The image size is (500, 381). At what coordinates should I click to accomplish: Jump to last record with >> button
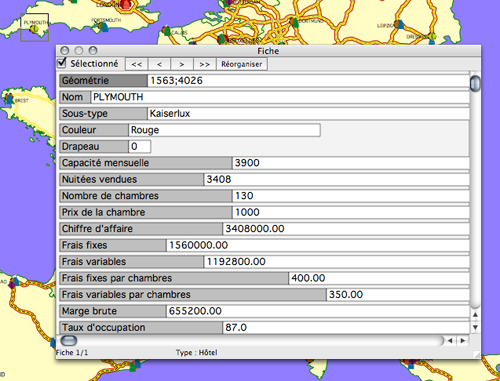[x=204, y=64]
